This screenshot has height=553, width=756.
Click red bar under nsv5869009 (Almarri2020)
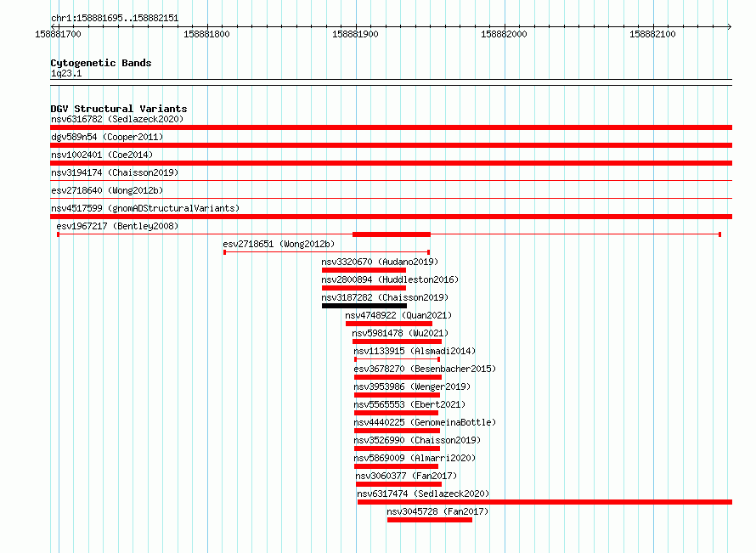(x=396, y=466)
